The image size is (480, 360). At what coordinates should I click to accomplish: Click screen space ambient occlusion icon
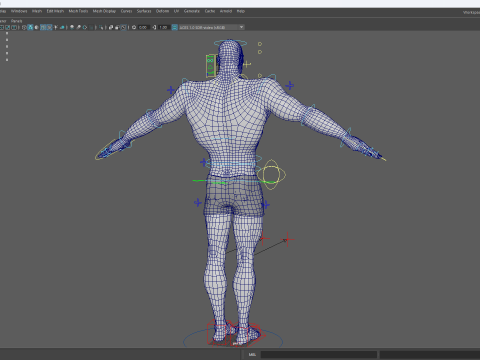pyautogui.click(x=72, y=27)
